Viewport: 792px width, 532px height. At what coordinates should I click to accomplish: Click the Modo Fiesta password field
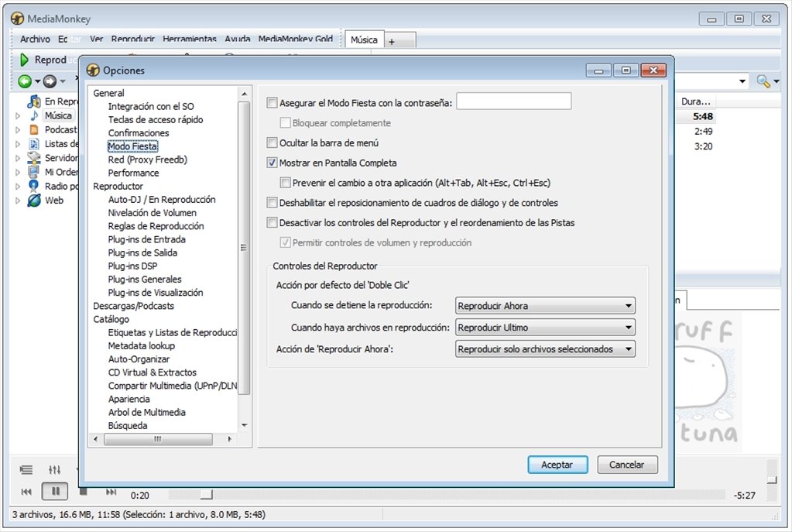514,101
